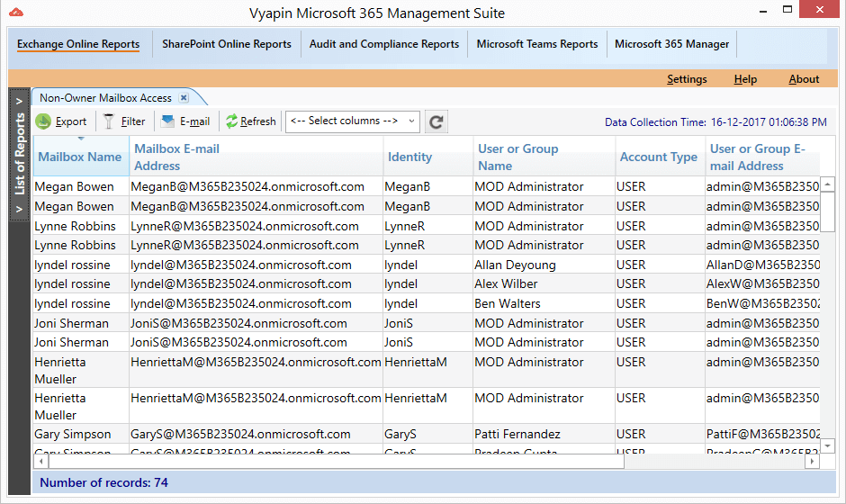The height and width of the screenshot is (504, 846).
Task: Select the Alex Wilber cell
Action: pyautogui.click(x=544, y=283)
